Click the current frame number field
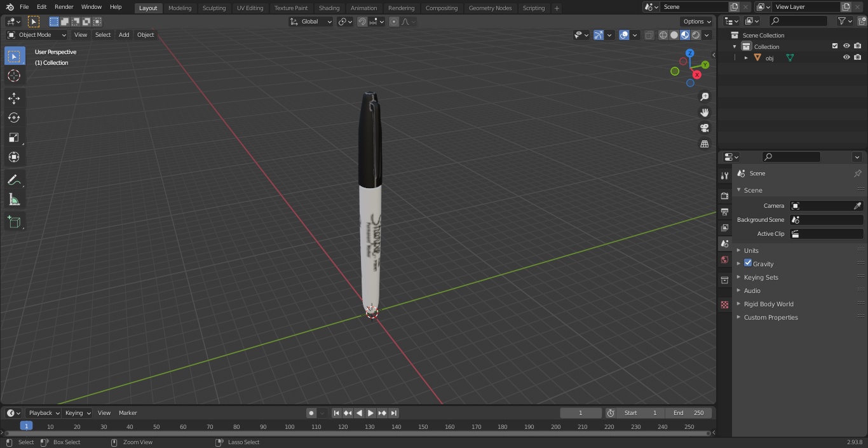868x448 pixels. pyautogui.click(x=581, y=413)
